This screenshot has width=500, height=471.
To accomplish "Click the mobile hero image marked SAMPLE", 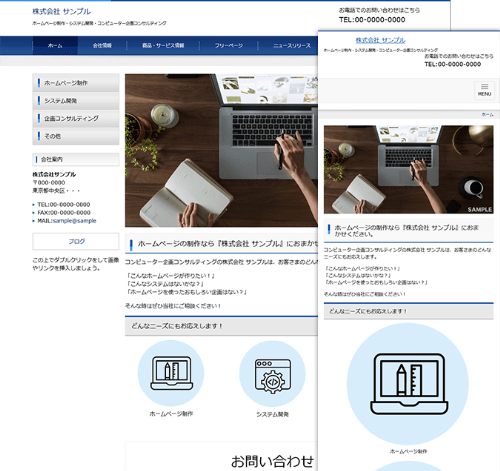I will point(408,170).
